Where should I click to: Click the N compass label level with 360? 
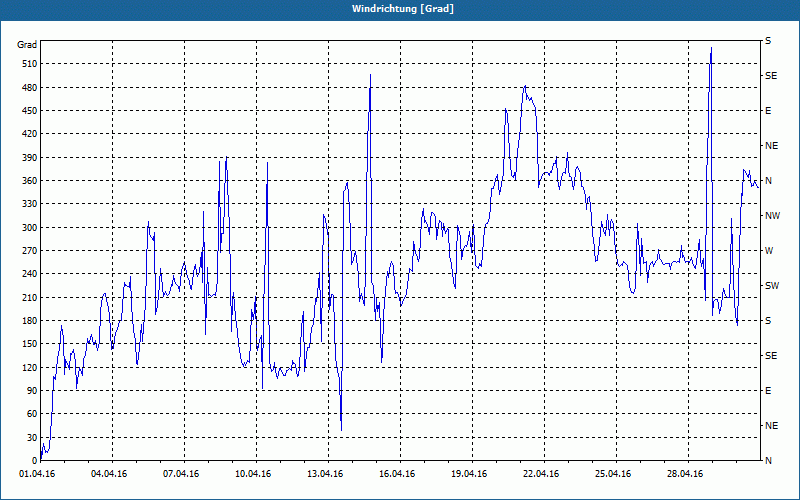(x=769, y=181)
